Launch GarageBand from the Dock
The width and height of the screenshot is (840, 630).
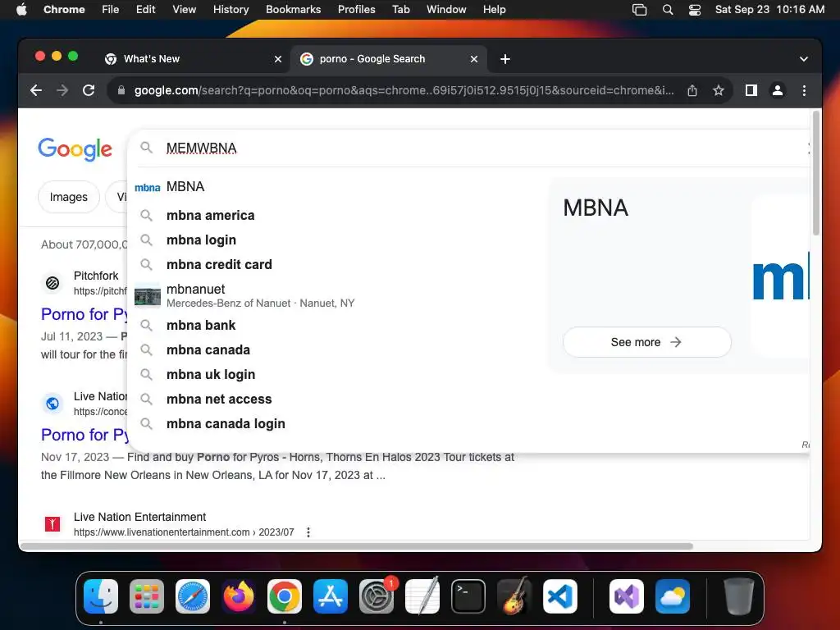click(514, 596)
